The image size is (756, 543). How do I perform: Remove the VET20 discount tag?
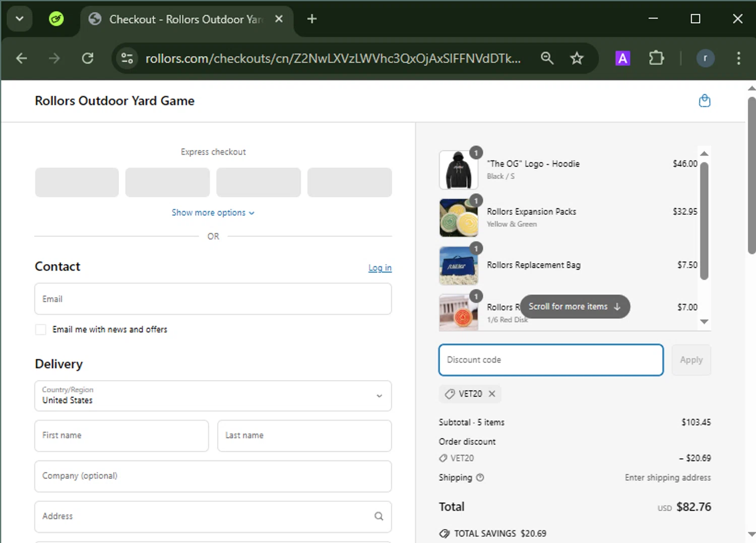(492, 394)
